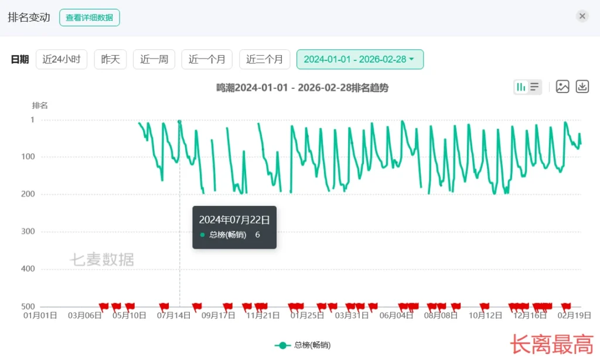Click the green legend marker for 总榜
The width and height of the screenshot is (600, 364).
point(282,345)
